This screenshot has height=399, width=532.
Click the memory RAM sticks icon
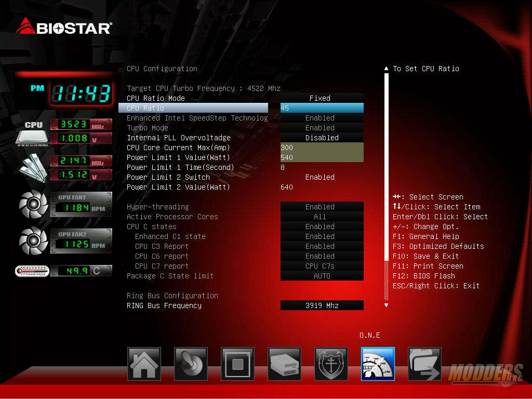33,168
